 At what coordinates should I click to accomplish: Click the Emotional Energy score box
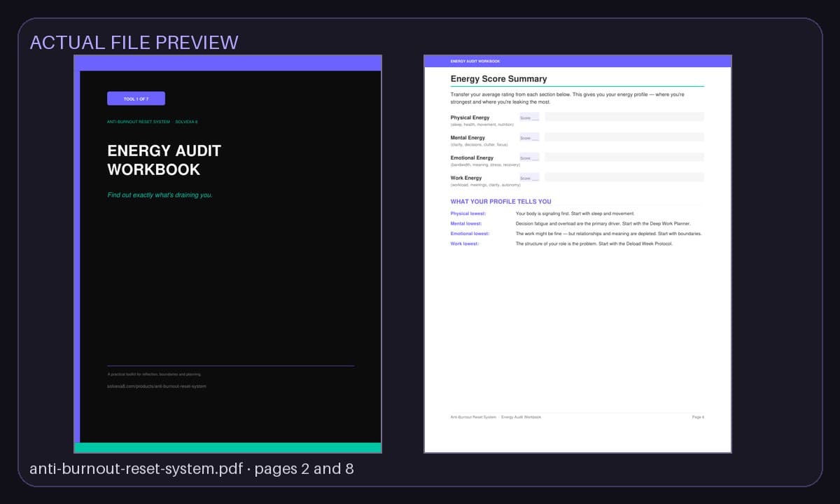coord(529,158)
